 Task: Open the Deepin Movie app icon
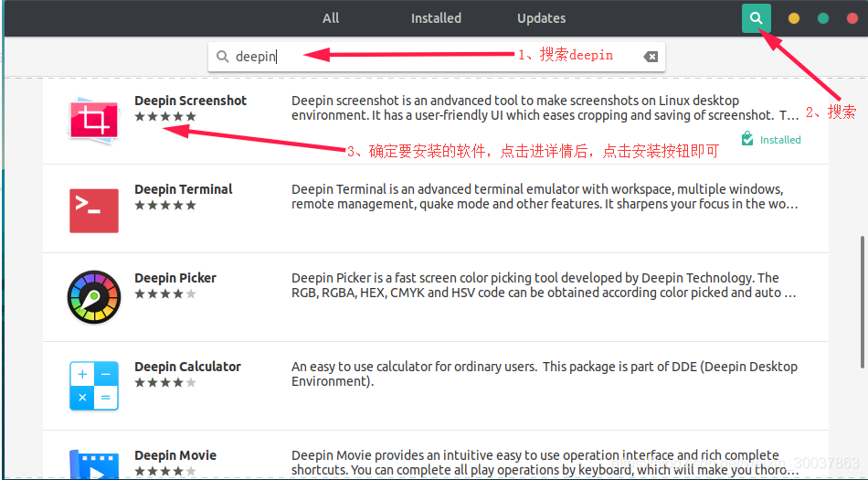[x=93, y=465]
